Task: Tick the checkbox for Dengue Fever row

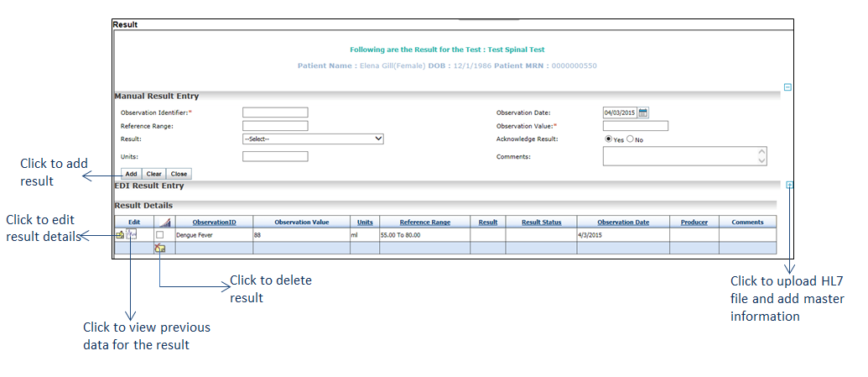Action: tap(159, 235)
